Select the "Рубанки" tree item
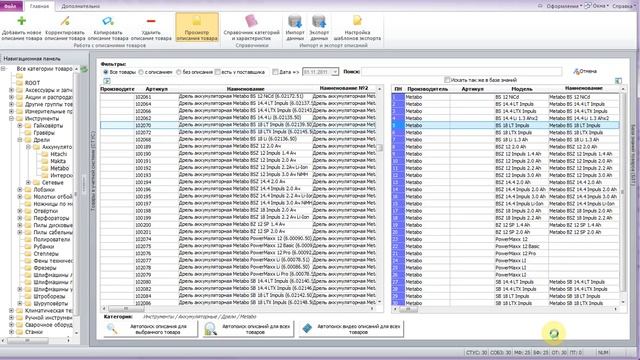This screenshot has height=360, width=640. click(x=44, y=247)
